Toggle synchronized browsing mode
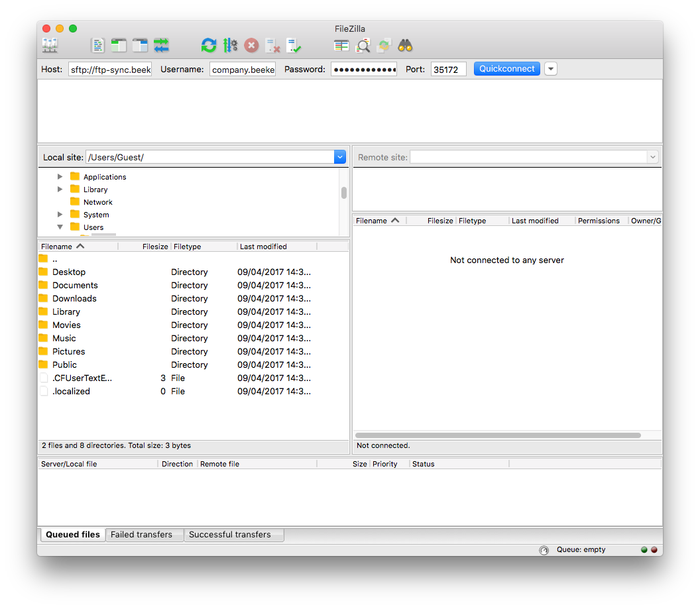This screenshot has width=700, height=609. click(384, 45)
